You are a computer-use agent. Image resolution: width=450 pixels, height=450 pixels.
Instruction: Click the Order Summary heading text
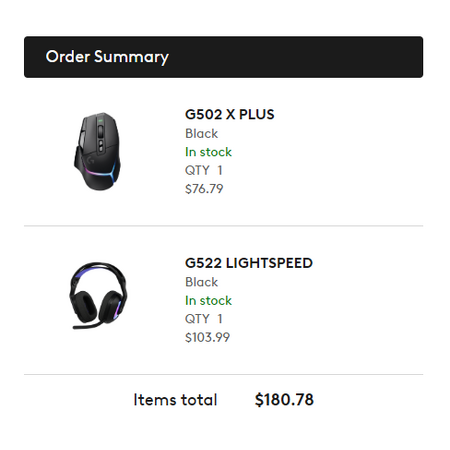coord(107,57)
